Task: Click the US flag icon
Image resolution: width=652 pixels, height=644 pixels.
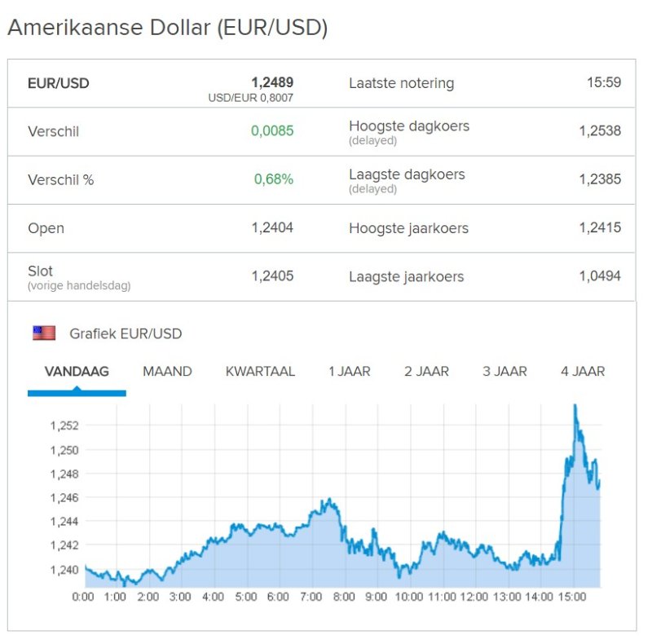Action: pyautogui.click(x=44, y=333)
